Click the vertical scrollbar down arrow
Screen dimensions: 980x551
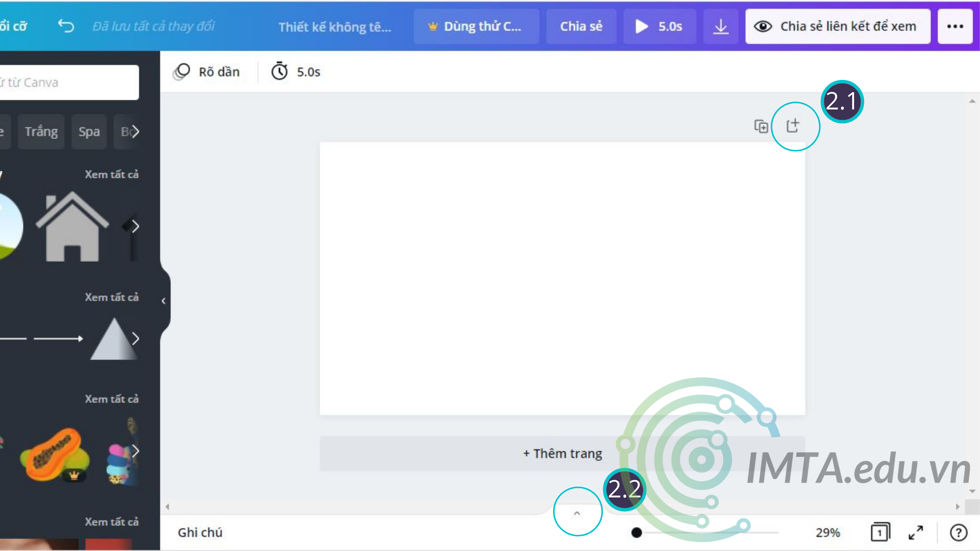click(972, 491)
